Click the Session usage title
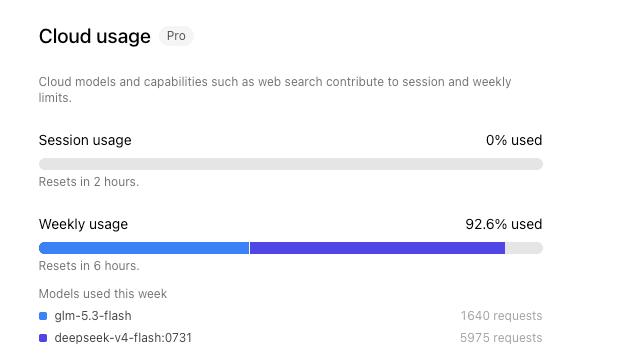 [85, 140]
